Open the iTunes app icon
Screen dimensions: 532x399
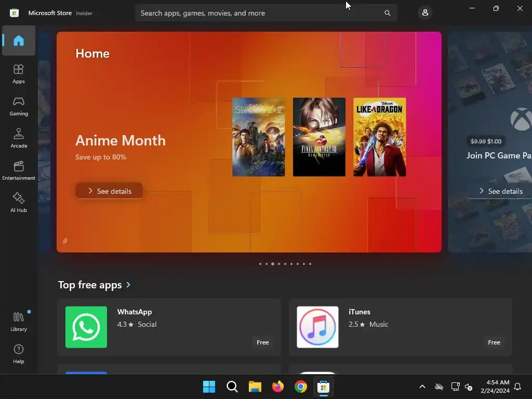(x=317, y=327)
